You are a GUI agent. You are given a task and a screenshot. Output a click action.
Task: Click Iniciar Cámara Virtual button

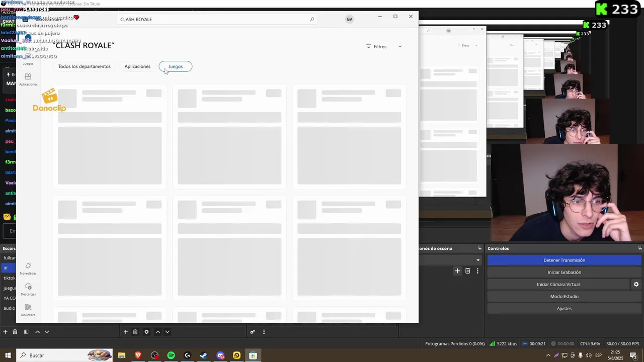(558, 285)
